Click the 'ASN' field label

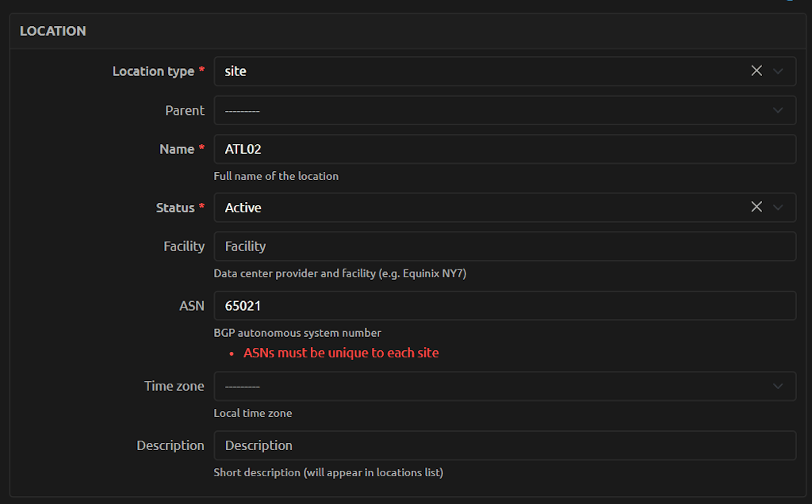pyautogui.click(x=192, y=306)
